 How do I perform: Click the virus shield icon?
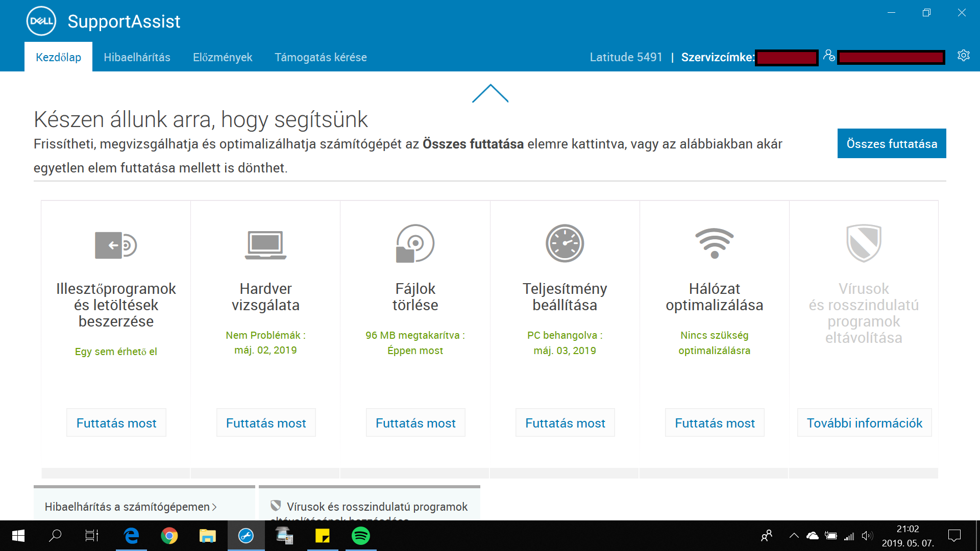tap(864, 243)
